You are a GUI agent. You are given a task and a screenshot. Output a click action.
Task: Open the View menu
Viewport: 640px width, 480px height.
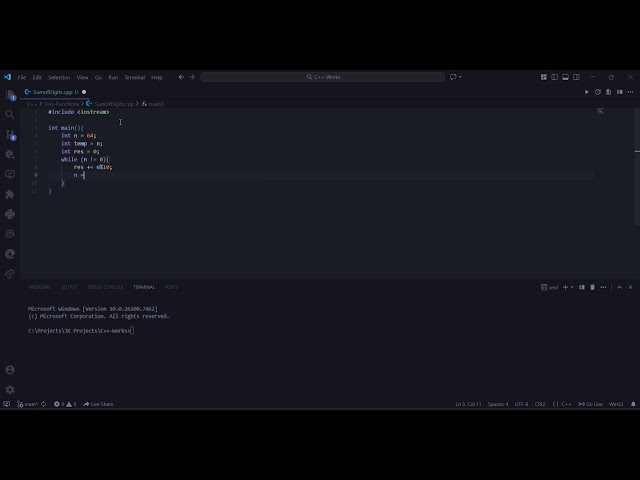click(x=82, y=77)
